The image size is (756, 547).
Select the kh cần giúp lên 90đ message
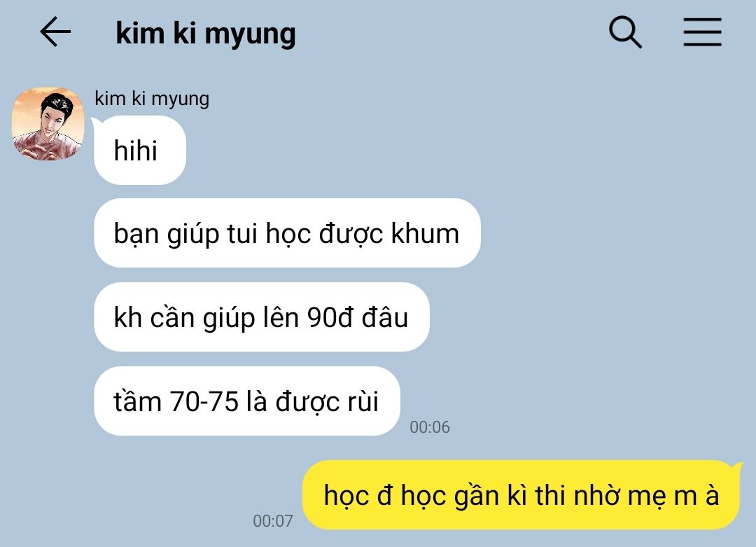[262, 317]
